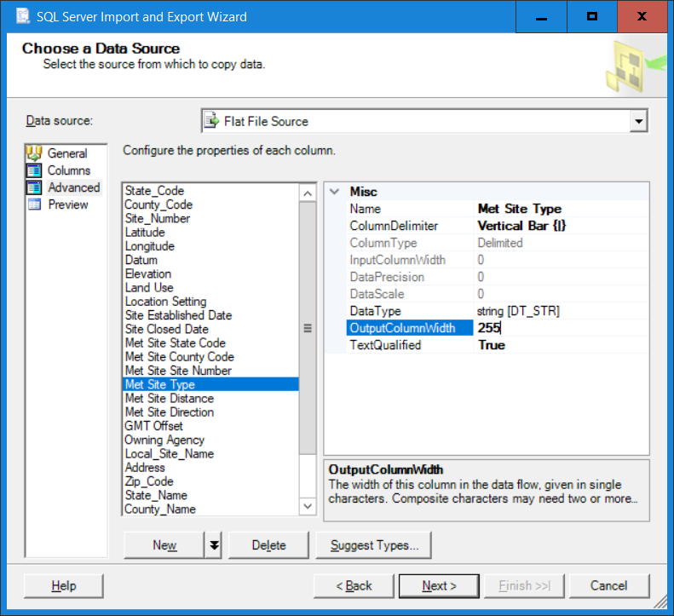Image resolution: width=674 pixels, height=616 pixels.
Task: Proceed with the Next button
Action: click(x=439, y=585)
